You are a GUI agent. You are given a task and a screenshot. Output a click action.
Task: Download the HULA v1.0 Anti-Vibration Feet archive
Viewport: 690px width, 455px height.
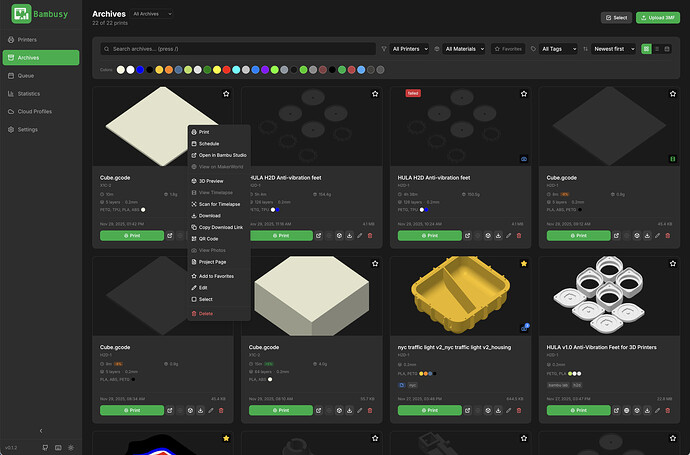647,411
